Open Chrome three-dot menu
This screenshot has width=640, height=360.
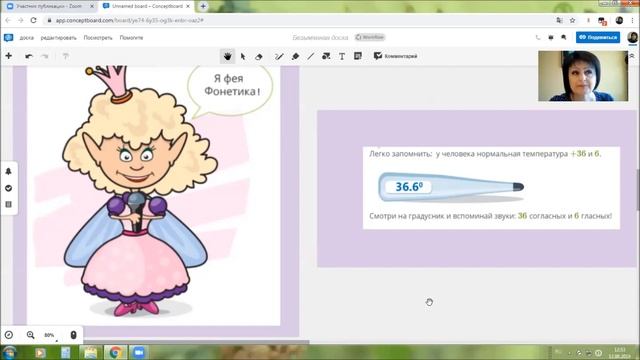coord(632,20)
